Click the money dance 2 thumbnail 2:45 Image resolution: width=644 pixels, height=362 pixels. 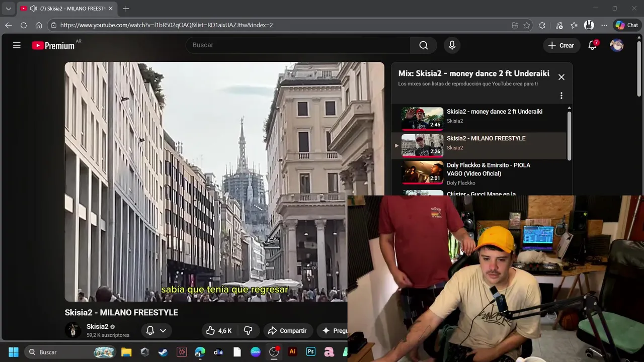pos(422,119)
